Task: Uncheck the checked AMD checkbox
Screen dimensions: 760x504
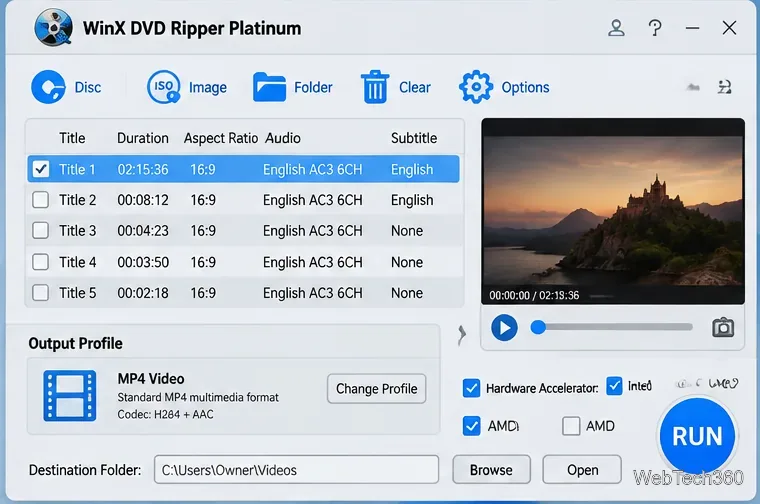Action: (471, 426)
